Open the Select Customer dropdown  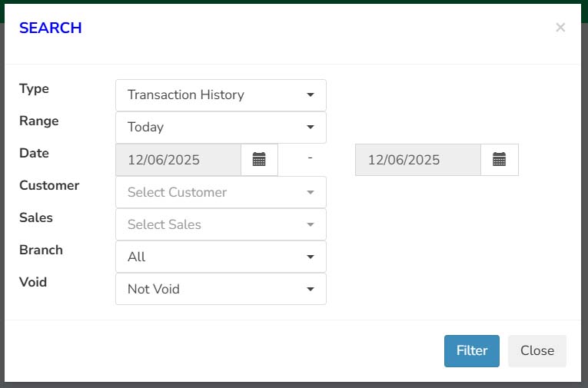point(221,192)
